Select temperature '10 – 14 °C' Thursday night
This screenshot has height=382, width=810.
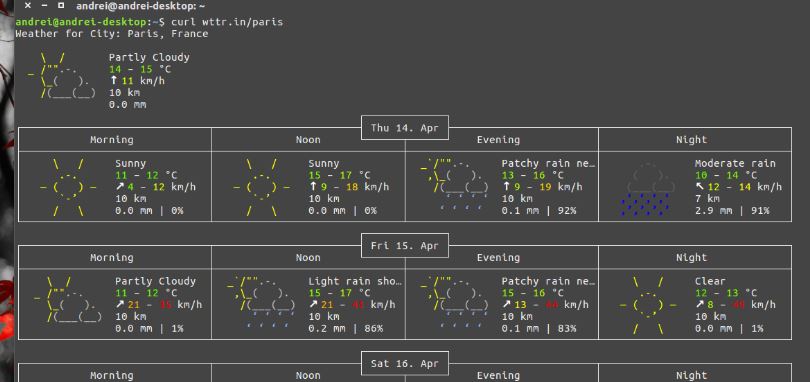tap(726, 175)
